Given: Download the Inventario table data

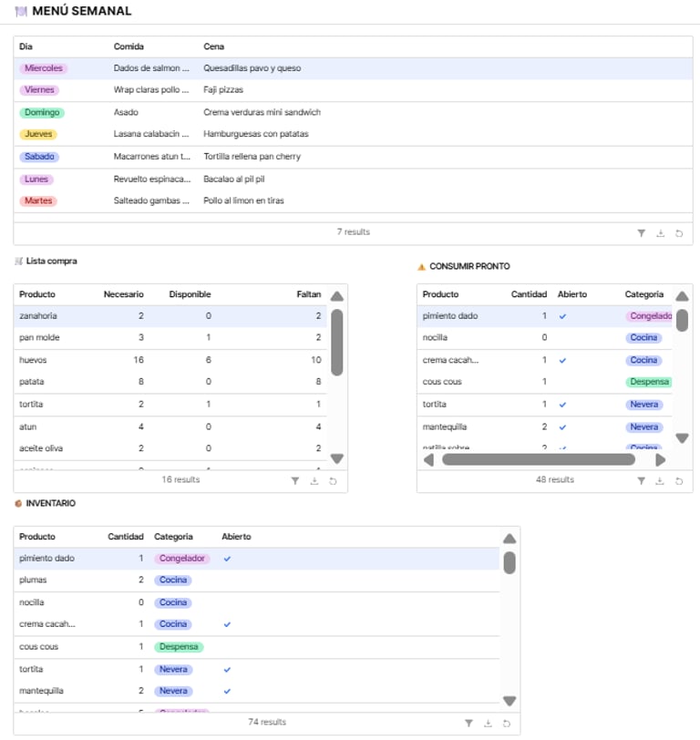Looking at the screenshot, I should click(488, 723).
